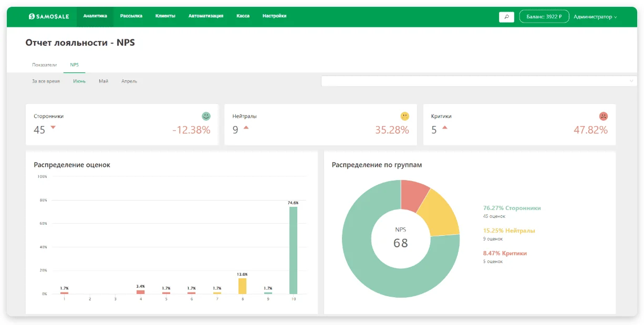The height and width of the screenshot is (325, 644).
Task: Click the search magnifier icon
Action: tap(506, 17)
